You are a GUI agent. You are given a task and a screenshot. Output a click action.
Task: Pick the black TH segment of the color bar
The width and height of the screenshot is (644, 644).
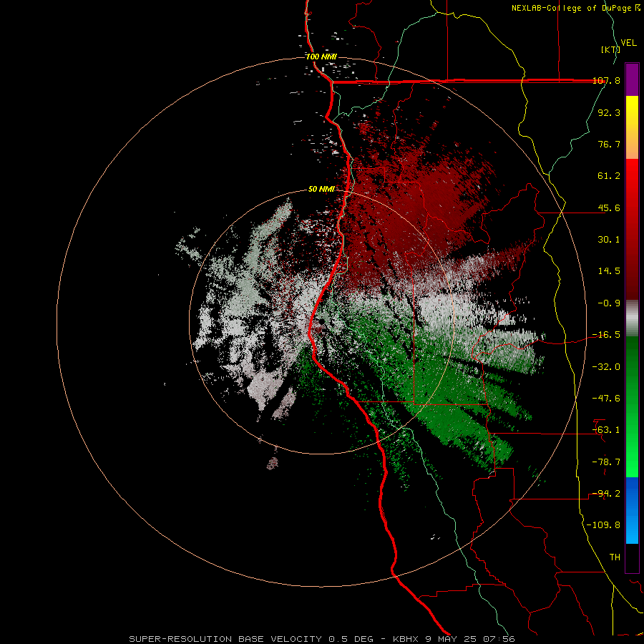tap(632, 558)
